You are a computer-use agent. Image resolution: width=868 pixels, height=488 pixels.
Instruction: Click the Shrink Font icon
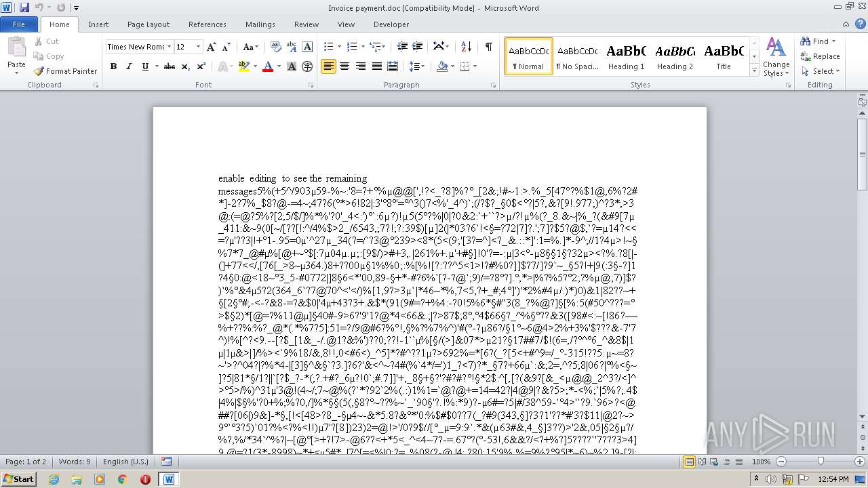point(226,47)
